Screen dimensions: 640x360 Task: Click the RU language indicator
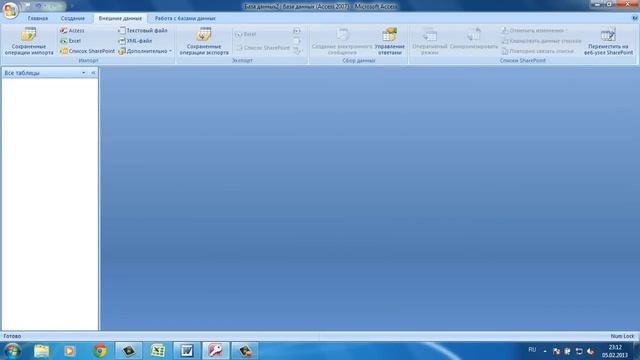click(x=532, y=350)
